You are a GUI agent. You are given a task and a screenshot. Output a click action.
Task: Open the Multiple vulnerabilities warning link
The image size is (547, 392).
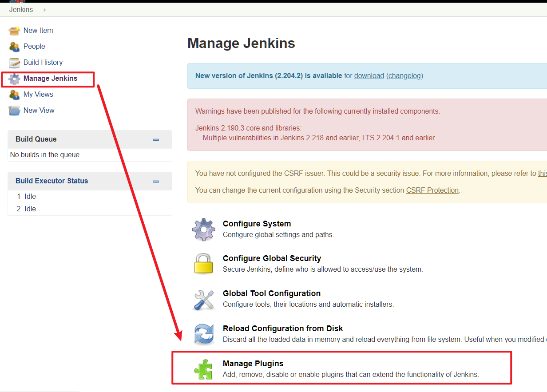click(319, 138)
